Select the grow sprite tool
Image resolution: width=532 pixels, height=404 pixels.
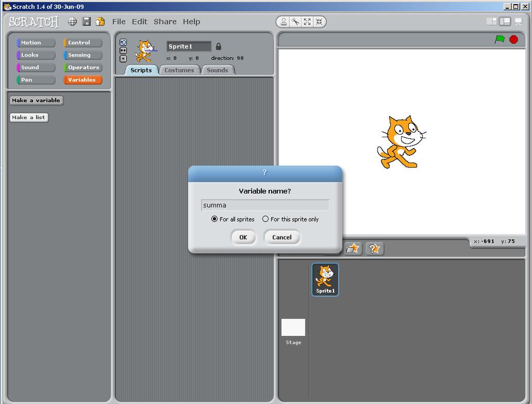pos(307,22)
